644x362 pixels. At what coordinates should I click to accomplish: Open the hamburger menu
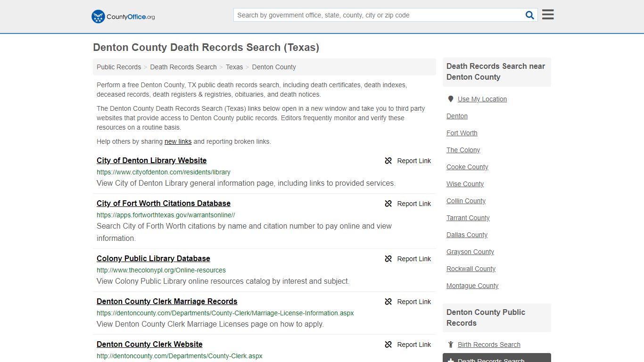(x=548, y=15)
